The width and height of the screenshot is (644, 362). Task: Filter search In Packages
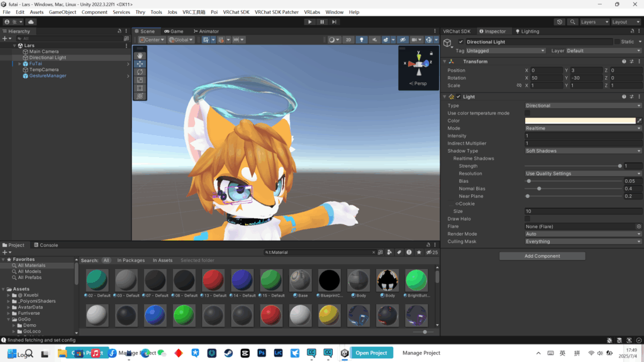(x=131, y=260)
